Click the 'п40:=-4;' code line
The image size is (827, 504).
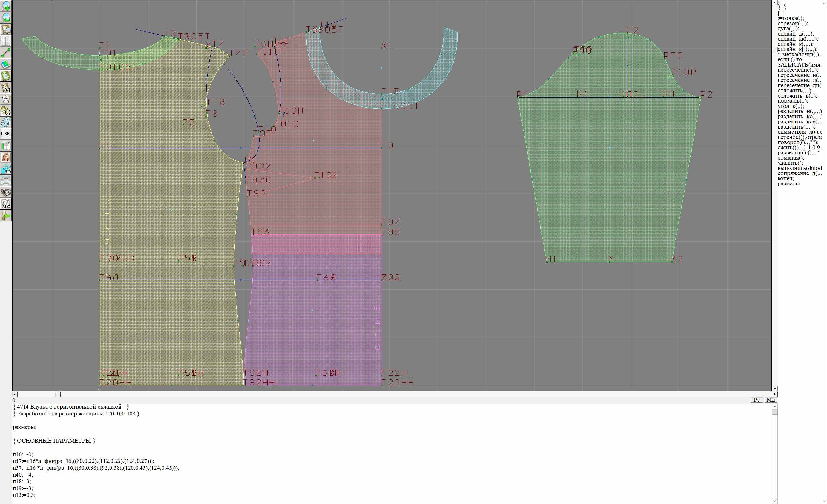click(23, 475)
